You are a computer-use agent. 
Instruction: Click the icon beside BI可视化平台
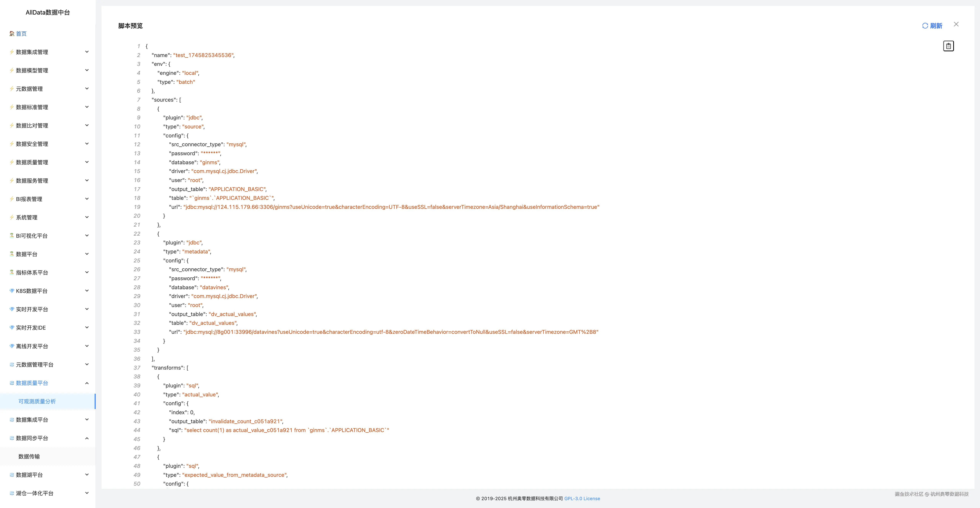(12, 236)
